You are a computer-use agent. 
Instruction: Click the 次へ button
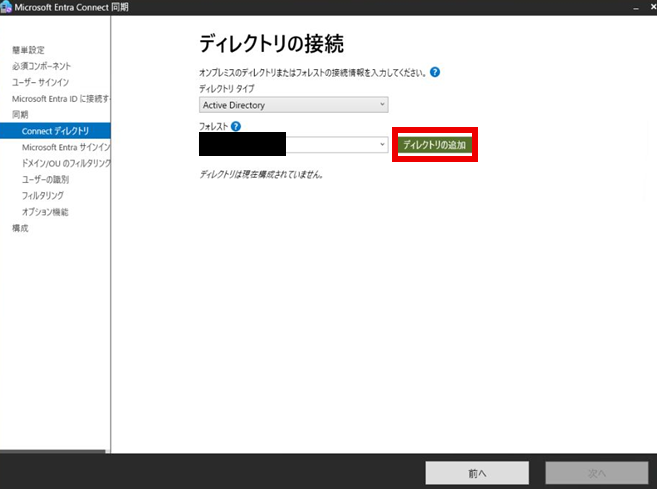pos(596,472)
